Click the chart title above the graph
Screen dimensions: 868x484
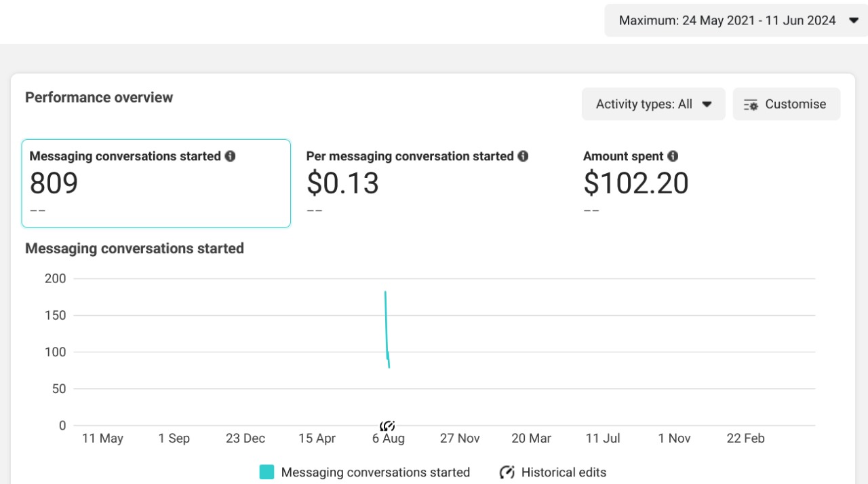coord(134,248)
